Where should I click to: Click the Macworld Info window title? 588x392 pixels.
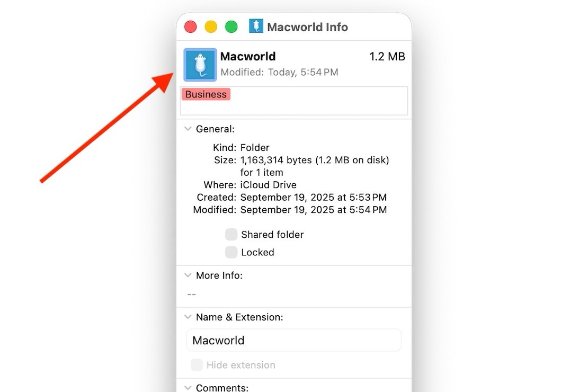coord(307,27)
